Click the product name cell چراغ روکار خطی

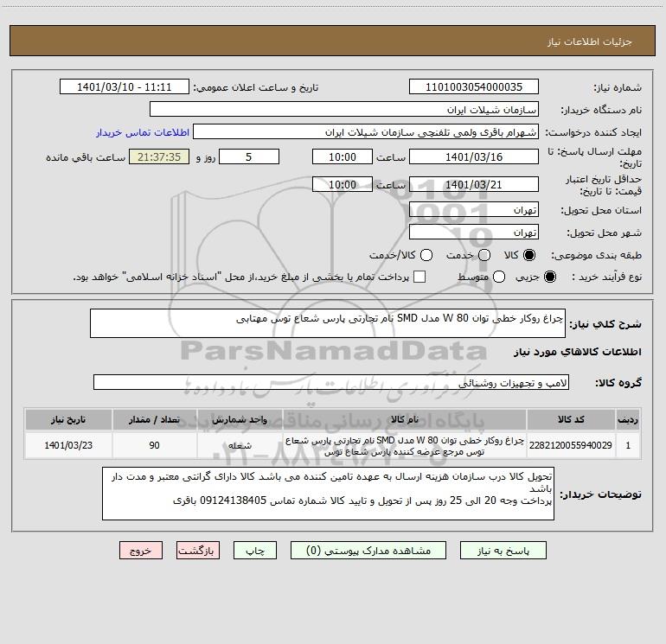click(405, 445)
